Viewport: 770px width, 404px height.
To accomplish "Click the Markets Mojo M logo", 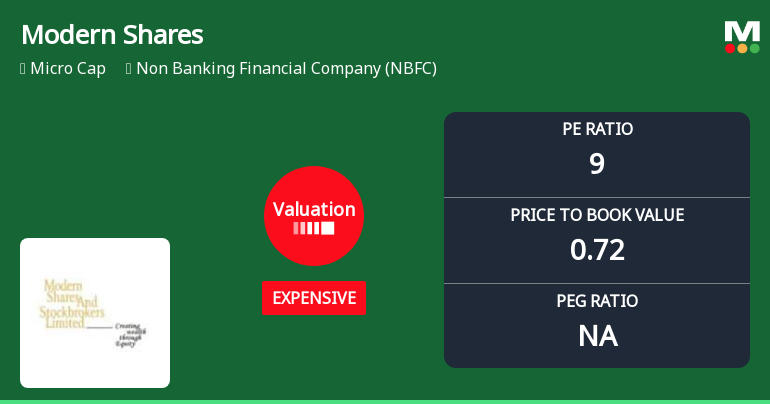I will pyautogui.click(x=742, y=30).
